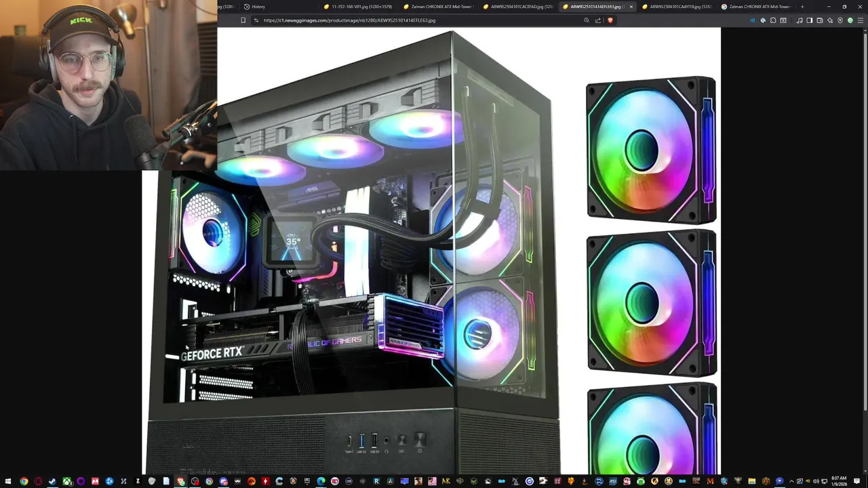
Task: Click the bookmark icon in the address bar
Action: click(243, 20)
